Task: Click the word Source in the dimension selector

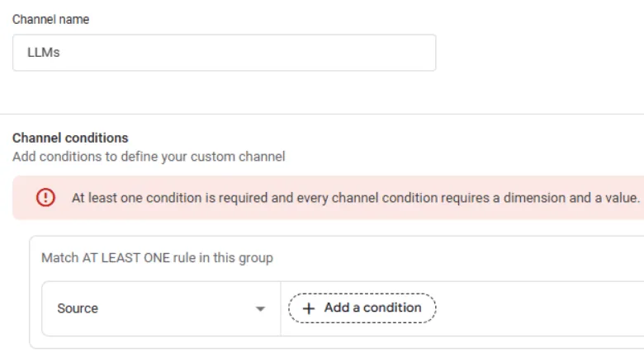Action: [x=78, y=308]
